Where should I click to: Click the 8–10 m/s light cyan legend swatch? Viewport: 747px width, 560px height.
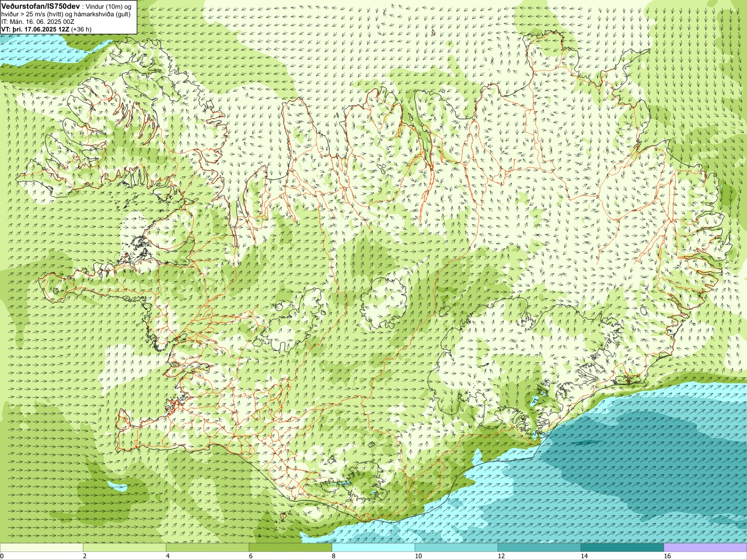(x=373, y=548)
